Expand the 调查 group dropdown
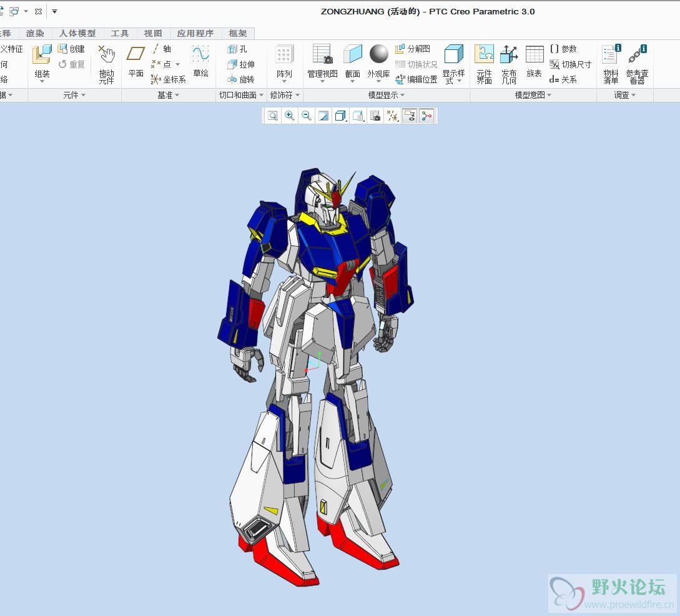This screenshot has height=616, width=680. (624, 95)
